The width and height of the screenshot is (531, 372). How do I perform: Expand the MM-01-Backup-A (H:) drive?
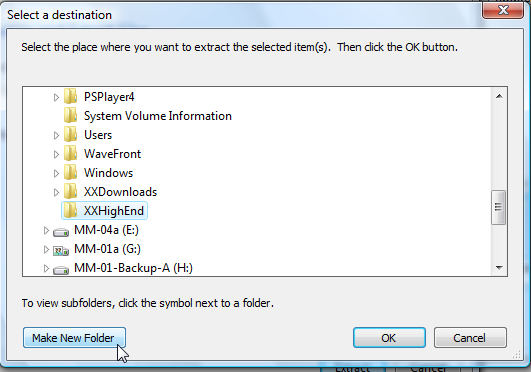46,268
